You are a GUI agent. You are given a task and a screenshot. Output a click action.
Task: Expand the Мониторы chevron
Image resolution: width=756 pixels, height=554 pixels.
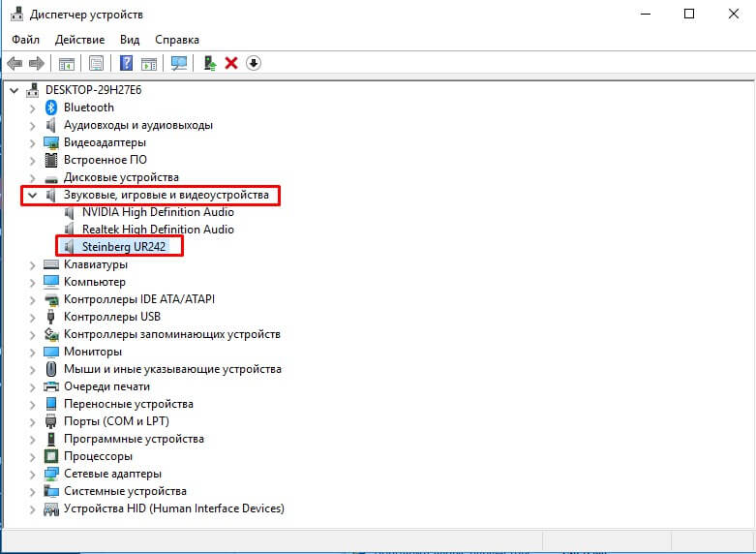point(32,353)
